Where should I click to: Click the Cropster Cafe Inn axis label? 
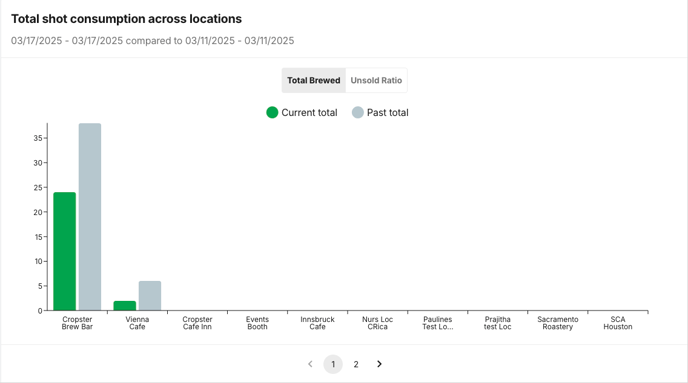(197, 323)
